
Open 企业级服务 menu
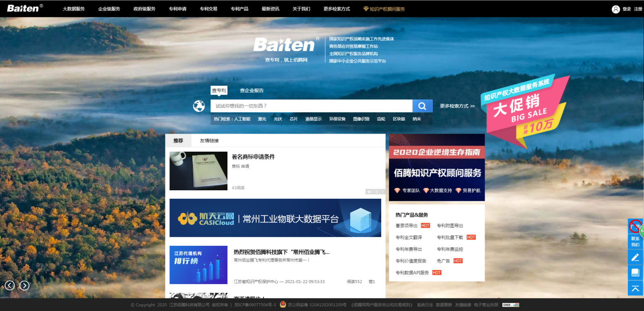[x=109, y=9]
